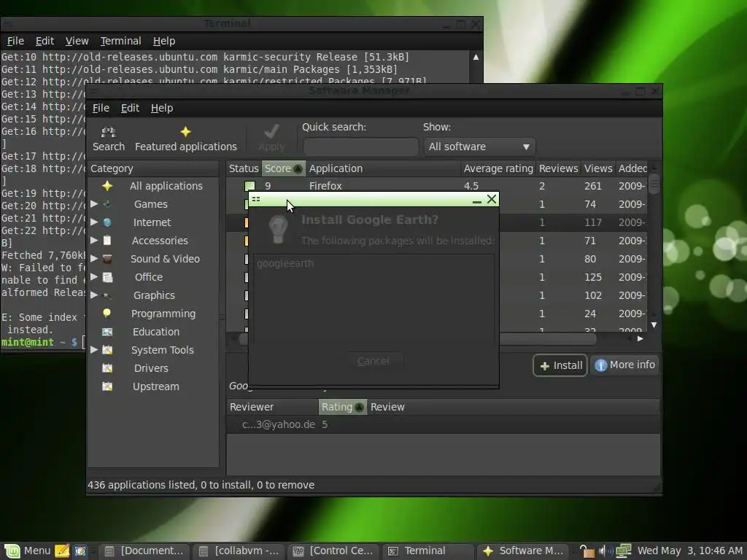Viewport: 747px width, 560px height.
Task: Select the Firefox application row name
Action: click(325, 186)
